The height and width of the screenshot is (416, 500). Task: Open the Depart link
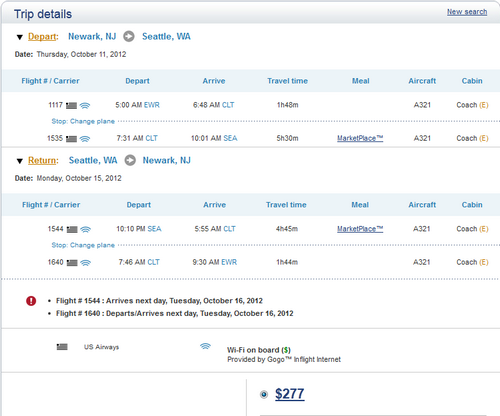point(42,36)
